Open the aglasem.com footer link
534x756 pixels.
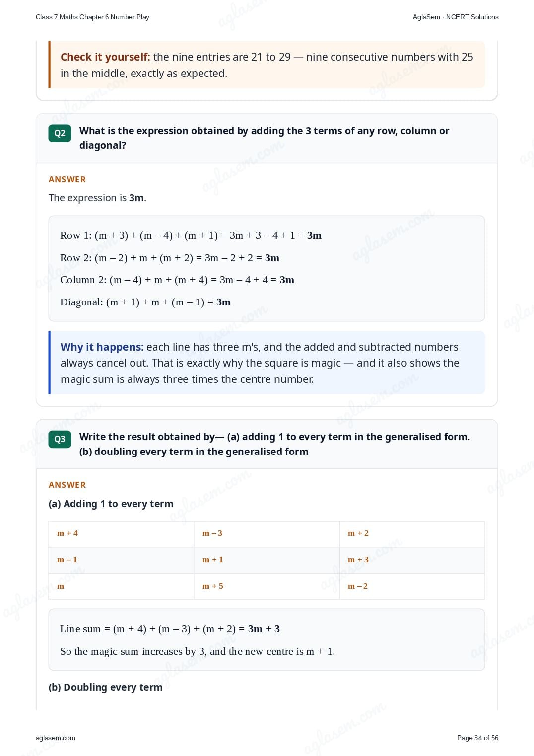pyautogui.click(x=56, y=738)
